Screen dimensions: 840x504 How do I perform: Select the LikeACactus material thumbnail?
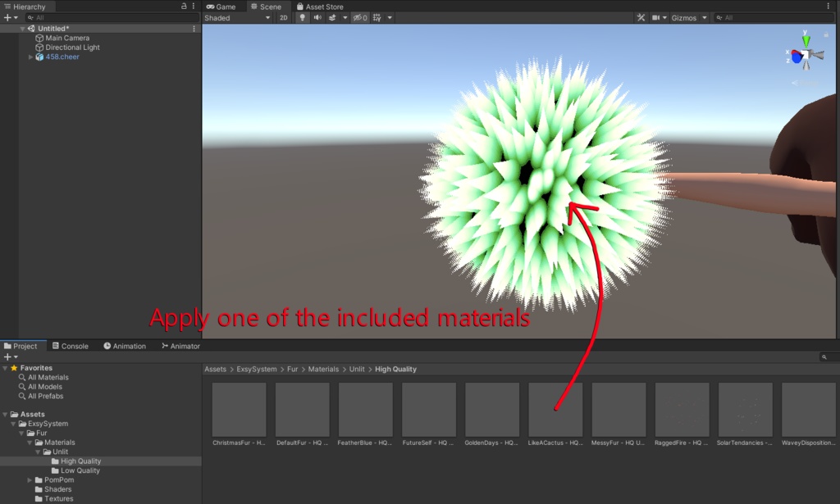point(555,410)
